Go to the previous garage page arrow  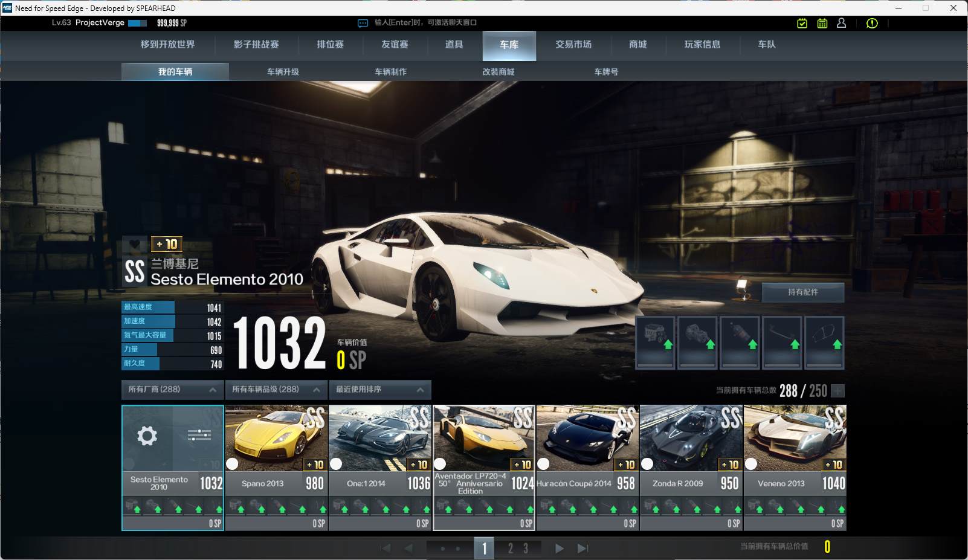pyautogui.click(x=408, y=549)
